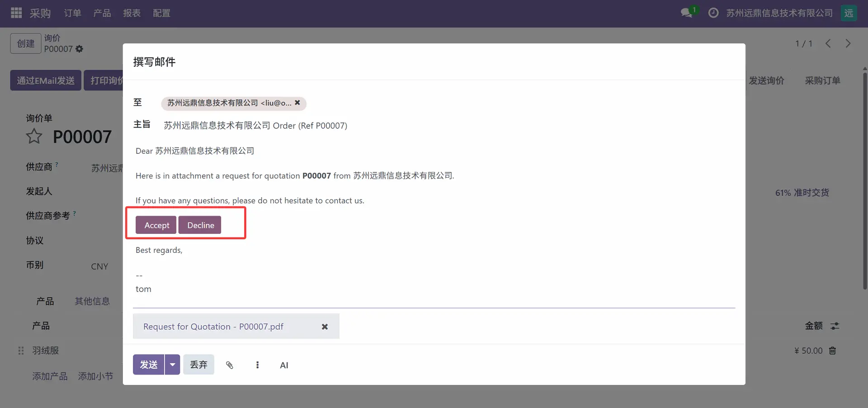Expand the send button dropdown arrow
This screenshot has height=408, width=868.
[x=172, y=365]
